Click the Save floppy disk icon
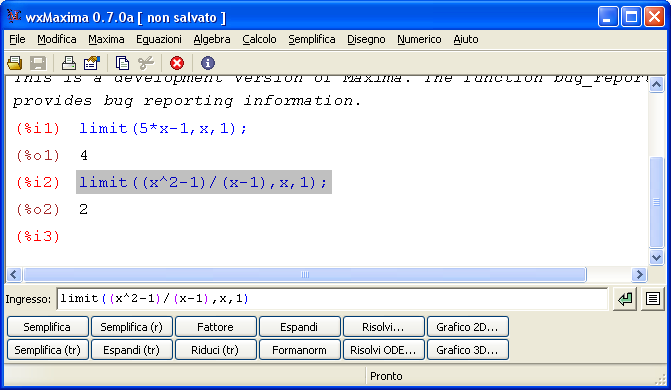This screenshot has width=671, height=390. 38,63
